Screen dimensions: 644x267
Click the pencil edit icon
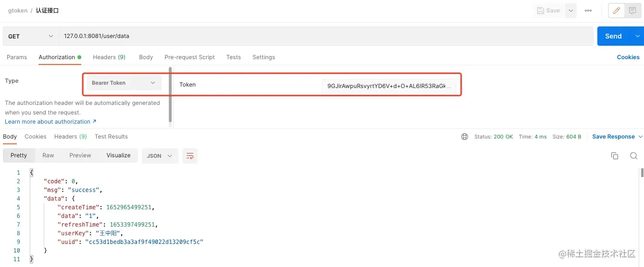(x=617, y=11)
